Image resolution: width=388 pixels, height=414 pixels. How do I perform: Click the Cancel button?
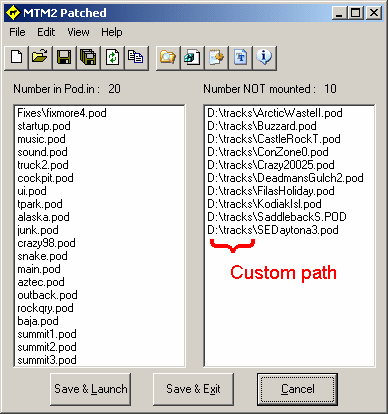297,389
